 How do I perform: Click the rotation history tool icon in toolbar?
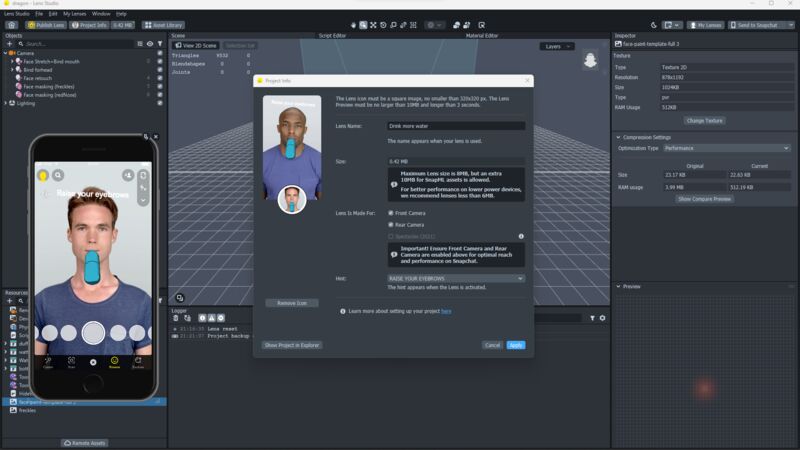[383, 25]
